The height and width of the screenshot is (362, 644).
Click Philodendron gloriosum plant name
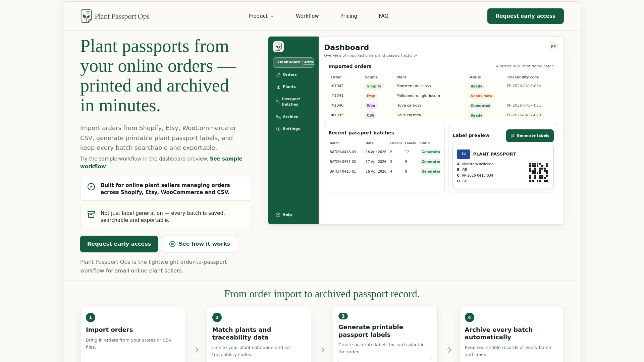point(418,96)
